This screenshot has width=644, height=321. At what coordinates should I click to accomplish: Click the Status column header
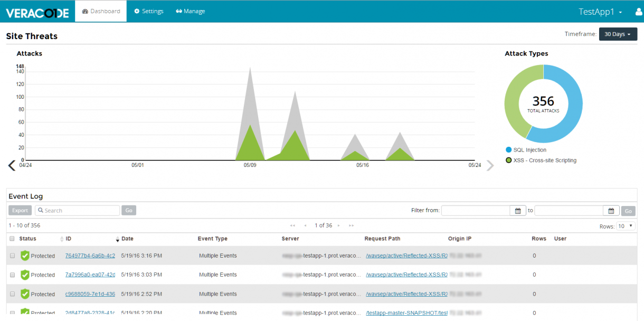click(28, 239)
